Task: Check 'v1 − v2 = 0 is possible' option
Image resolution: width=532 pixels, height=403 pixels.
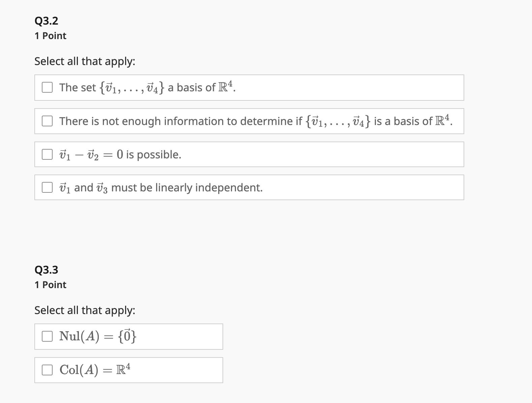Action: coord(47,154)
